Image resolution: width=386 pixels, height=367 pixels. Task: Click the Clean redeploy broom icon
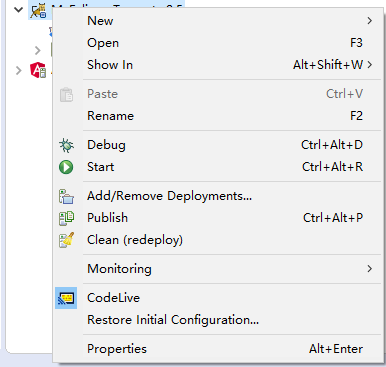[66, 240]
